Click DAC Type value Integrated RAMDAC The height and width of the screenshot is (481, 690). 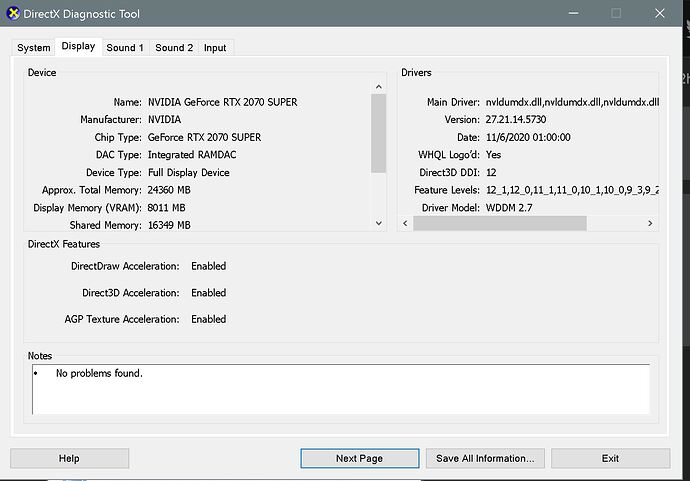click(192, 155)
